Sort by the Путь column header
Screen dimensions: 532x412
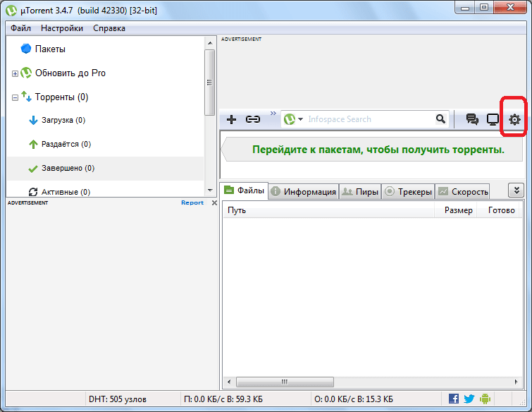click(328, 210)
